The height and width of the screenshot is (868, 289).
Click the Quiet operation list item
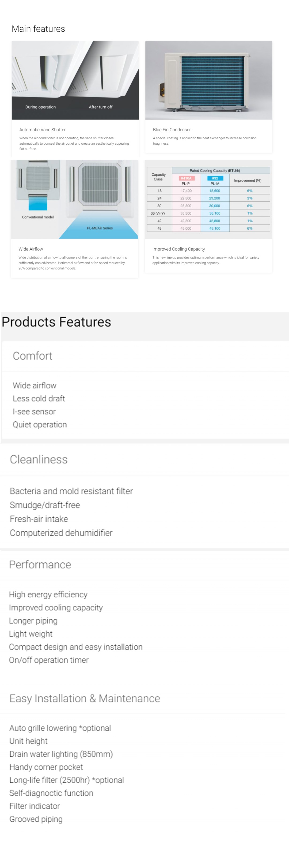pos(40,425)
